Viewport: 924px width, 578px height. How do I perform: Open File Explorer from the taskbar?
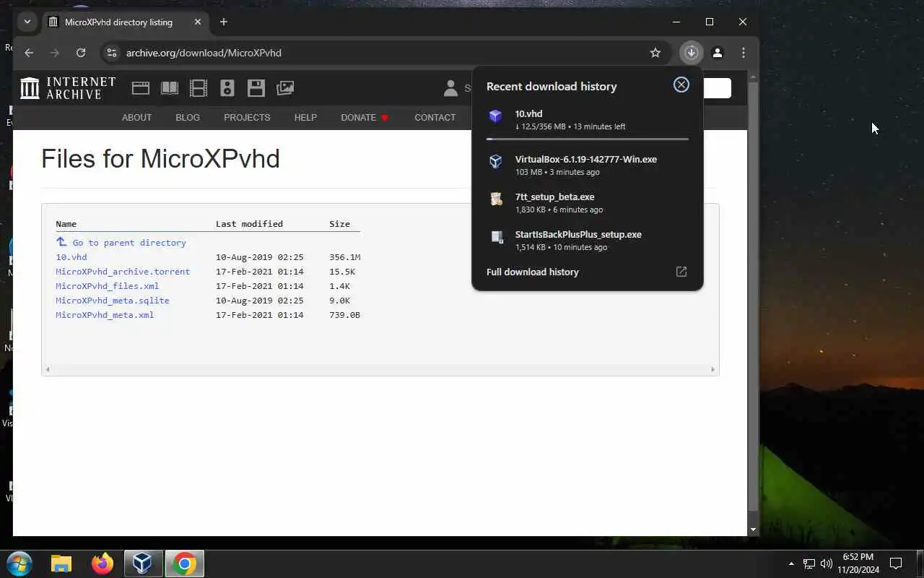tap(61, 564)
